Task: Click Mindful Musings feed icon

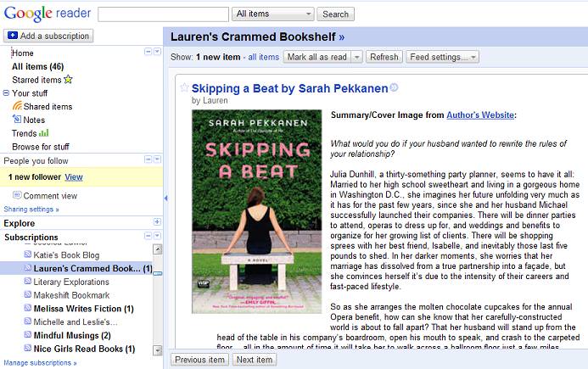Action: point(28,335)
